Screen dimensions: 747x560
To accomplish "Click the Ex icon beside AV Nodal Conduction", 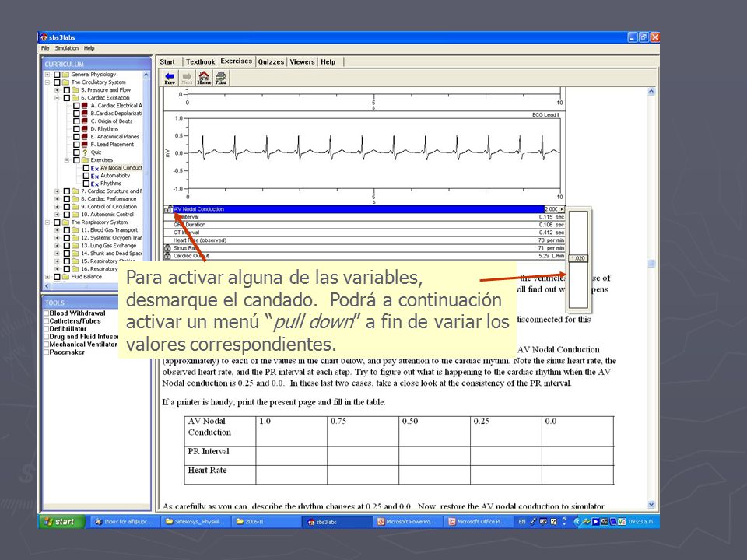I will 94,168.
